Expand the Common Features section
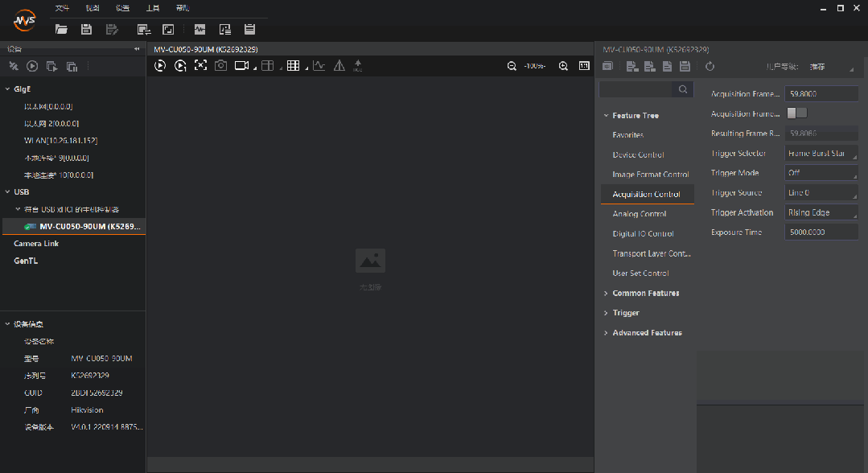 click(x=645, y=293)
